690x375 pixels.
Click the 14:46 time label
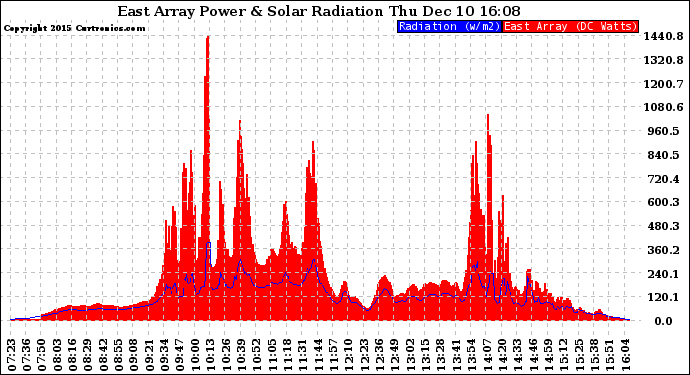tap(532, 355)
